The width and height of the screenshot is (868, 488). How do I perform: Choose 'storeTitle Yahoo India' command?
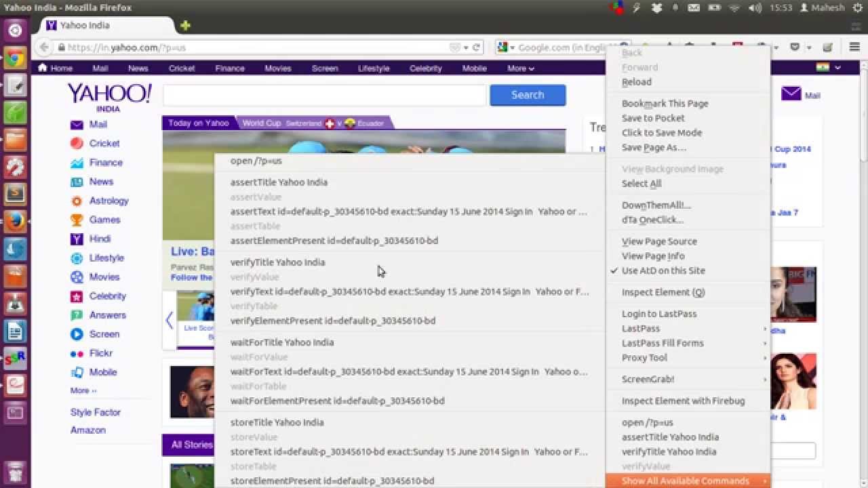[410, 422]
